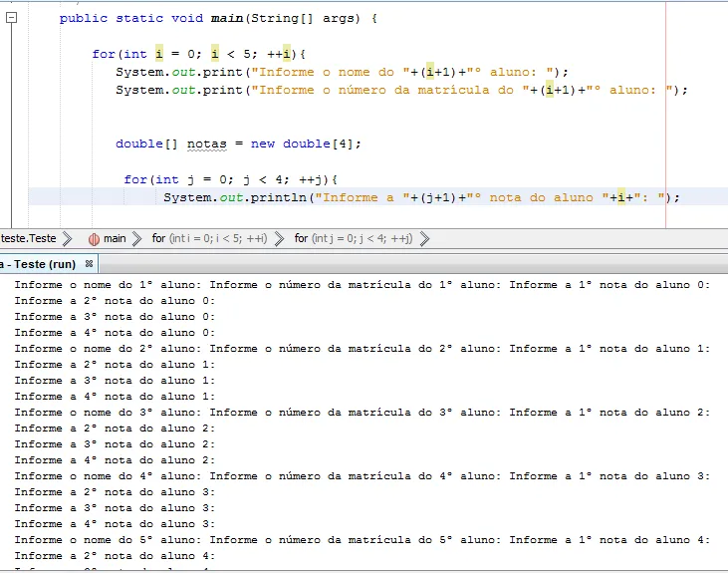Click the 'double[] notas = new double[4];' line
The width and height of the screenshot is (728, 573).
point(238,143)
